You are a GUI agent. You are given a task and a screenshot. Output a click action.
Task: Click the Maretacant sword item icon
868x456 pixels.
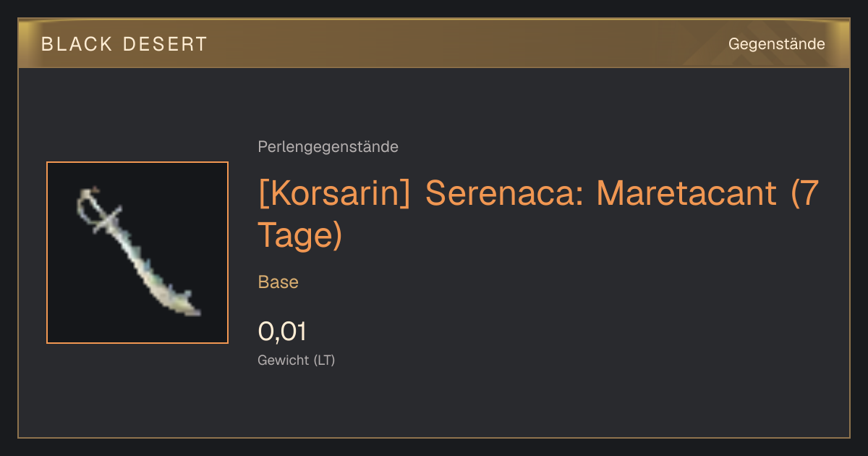(137, 251)
